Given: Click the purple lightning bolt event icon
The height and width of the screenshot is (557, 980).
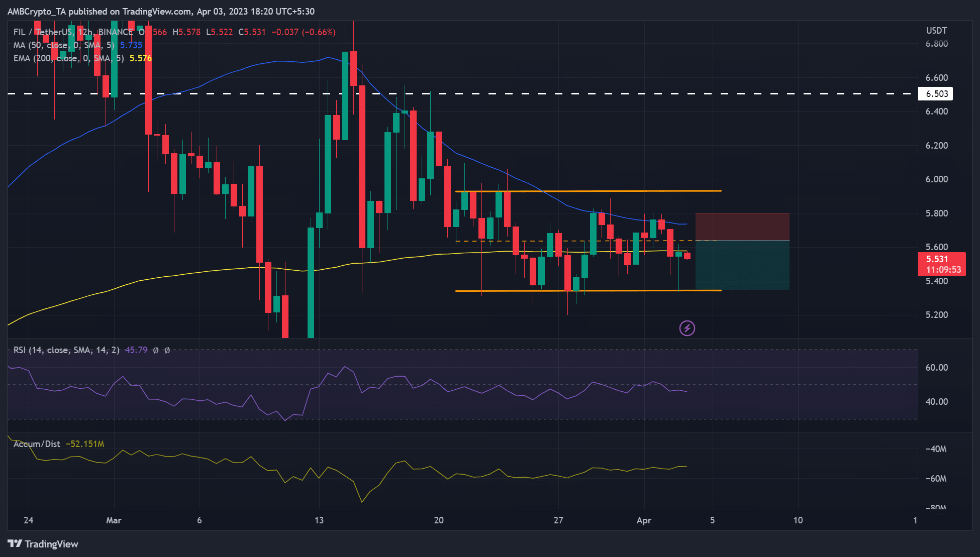Looking at the screenshot, I should [687, 328].
